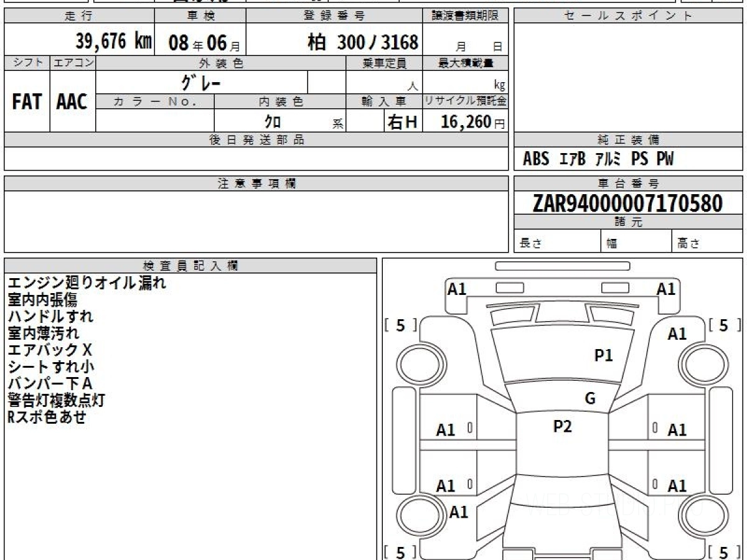This screenshot has width=747, height=560.
Task: Select recycle deposit 16,260円
Action: point(472,122)
